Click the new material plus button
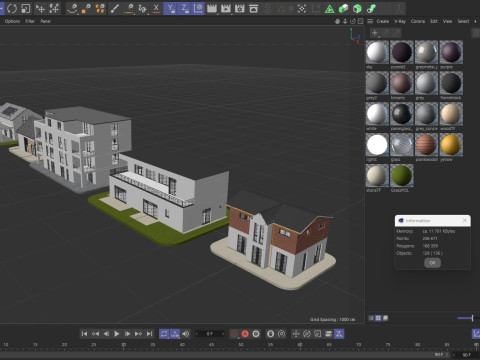The height and width of the screenshot is (360, 480). click(375, 33)
